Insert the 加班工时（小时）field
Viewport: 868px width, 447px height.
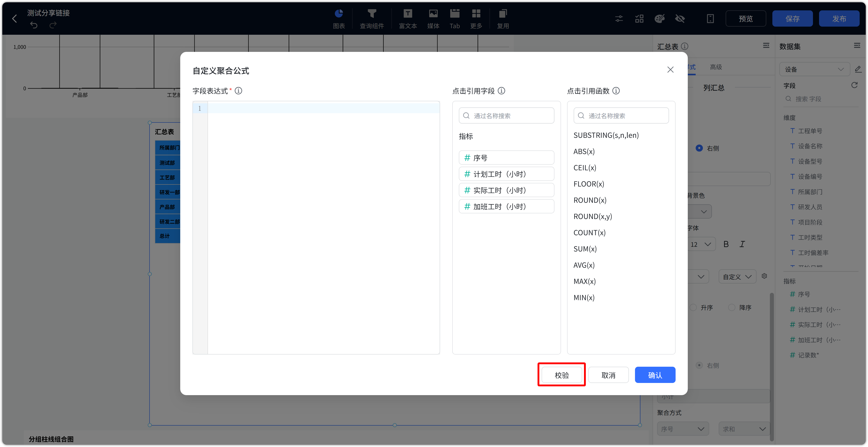tap(506, 206)
